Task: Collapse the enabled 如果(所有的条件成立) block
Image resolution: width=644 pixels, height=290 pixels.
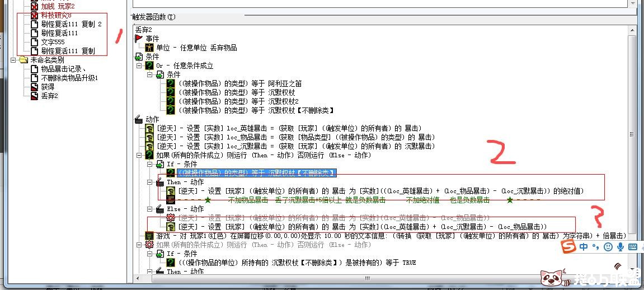Action: tap(139, 155)
